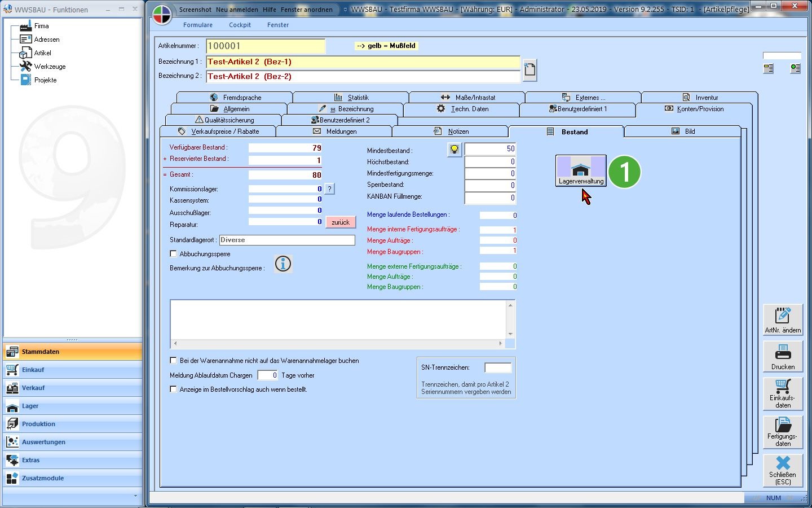Screen dimensions: 812x508
Task: Expand sidebar options chevron at bottom
Action: pyautogui.click(x=135, y=496)
